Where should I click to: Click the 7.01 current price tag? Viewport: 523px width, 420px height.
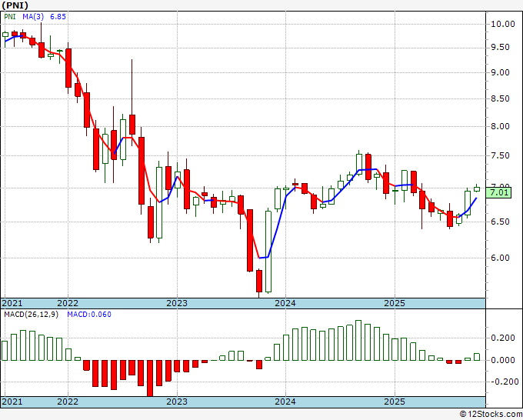(x=498, y=192)
